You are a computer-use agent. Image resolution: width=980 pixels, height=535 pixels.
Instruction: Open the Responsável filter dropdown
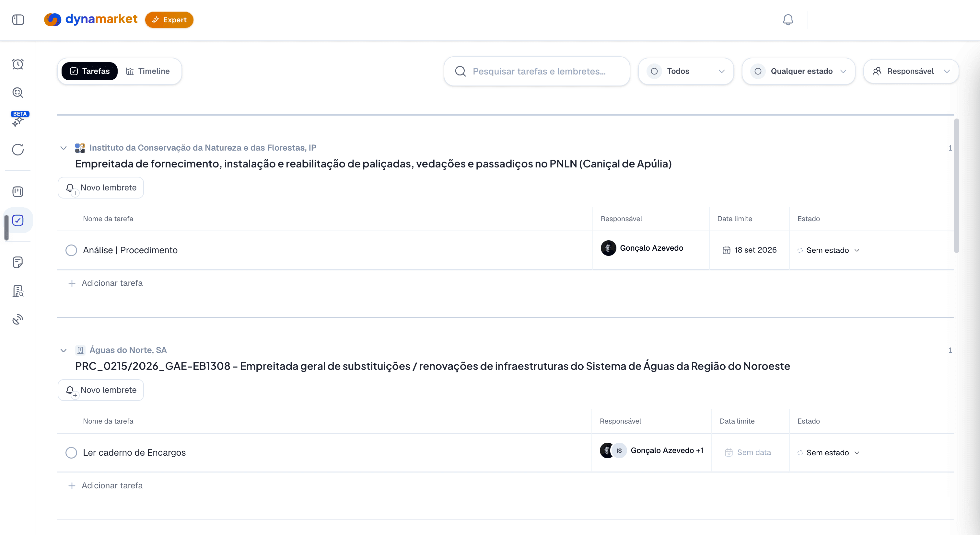[x=911, y=71]
